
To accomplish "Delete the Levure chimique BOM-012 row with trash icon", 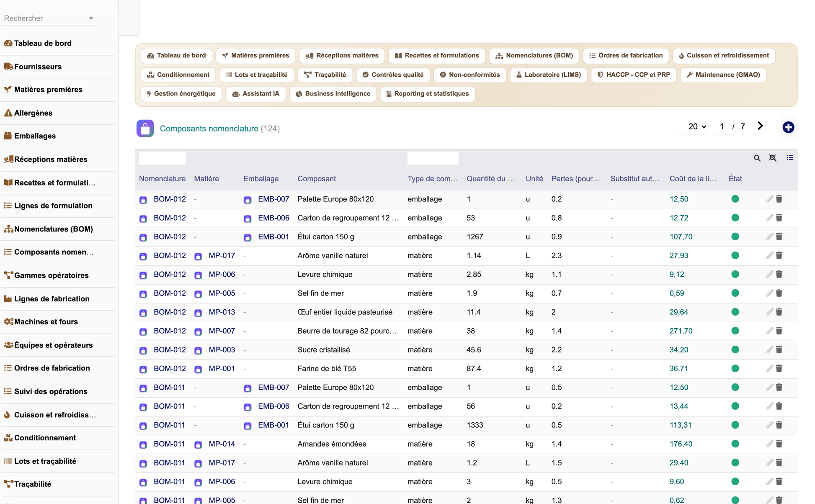I will (779, 274).
